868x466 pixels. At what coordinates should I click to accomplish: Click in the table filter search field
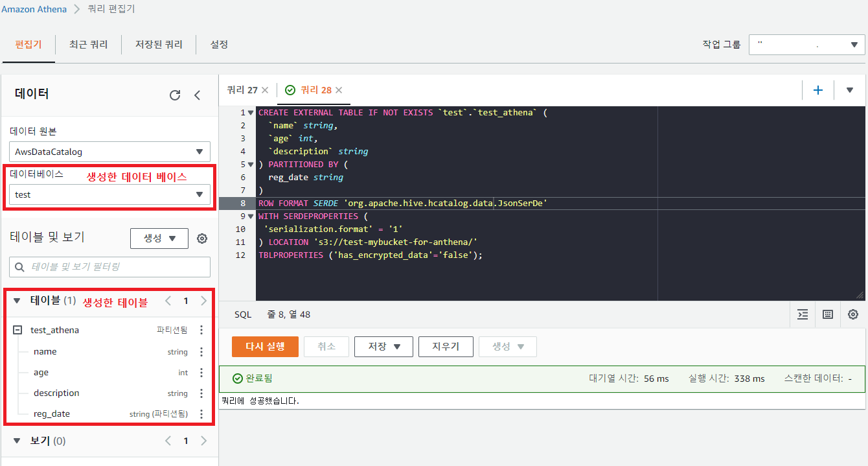click(110, 267)
